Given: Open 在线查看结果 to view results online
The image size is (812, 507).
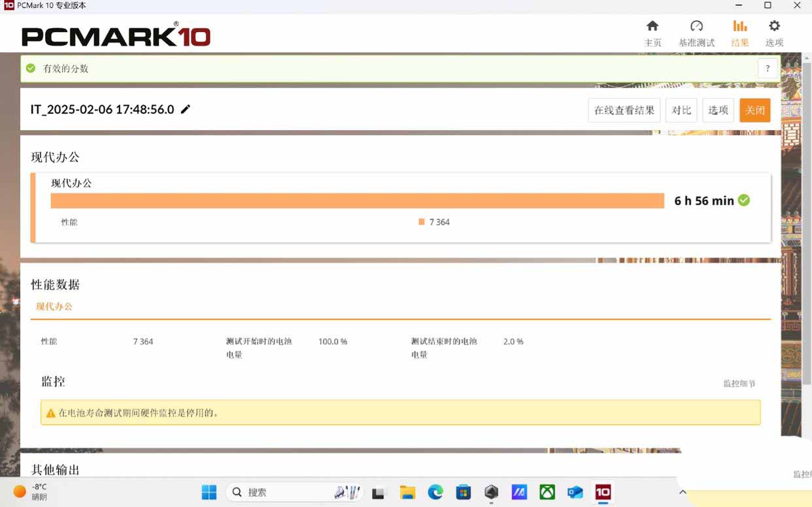Looking at the screenshot, I should (624, 110).
